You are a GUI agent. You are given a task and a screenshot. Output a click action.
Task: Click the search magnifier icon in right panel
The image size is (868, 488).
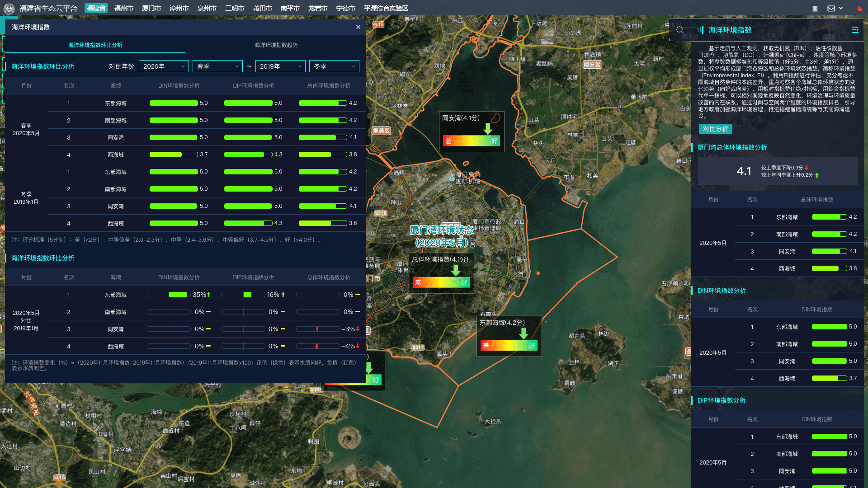679,30
